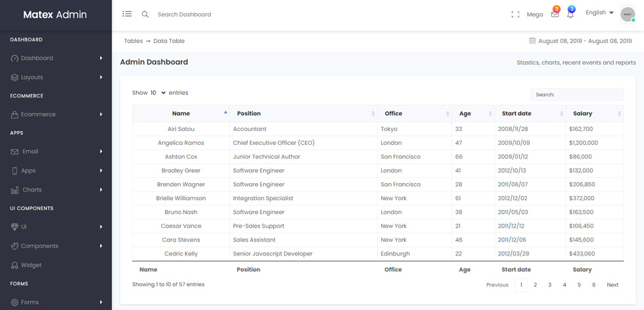Click the Apps phone icon
The width and height of the screenshot is (644, 310).
tap(14, 170)
